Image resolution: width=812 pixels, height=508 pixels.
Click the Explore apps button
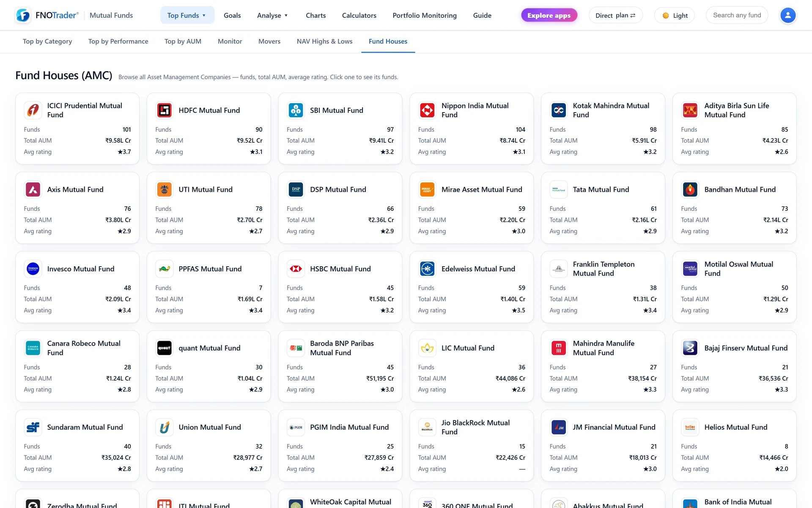[x=549, y=15]
